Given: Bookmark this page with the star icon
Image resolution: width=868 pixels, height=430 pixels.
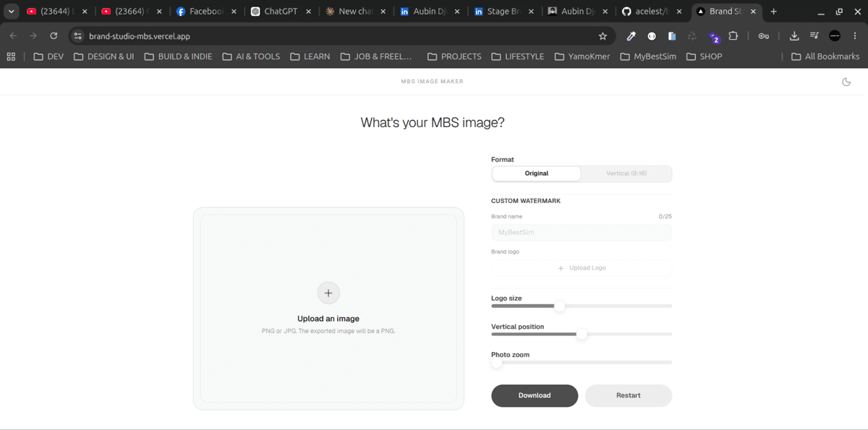Looking at the screenshot, I should (x=603, y=35).
